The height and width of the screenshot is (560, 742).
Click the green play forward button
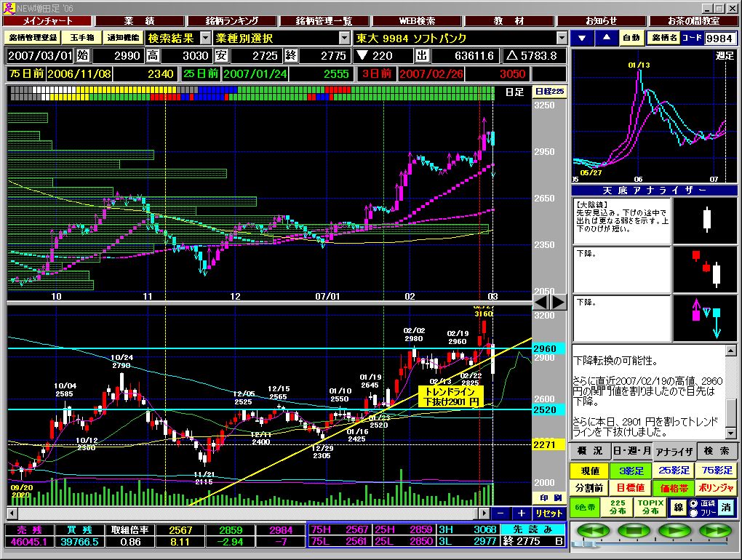[675, 531]
